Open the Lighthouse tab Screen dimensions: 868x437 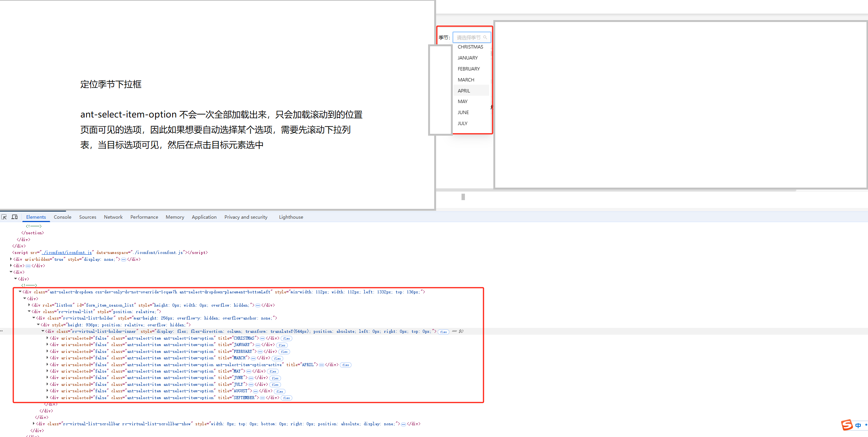[x=291, y=217]
